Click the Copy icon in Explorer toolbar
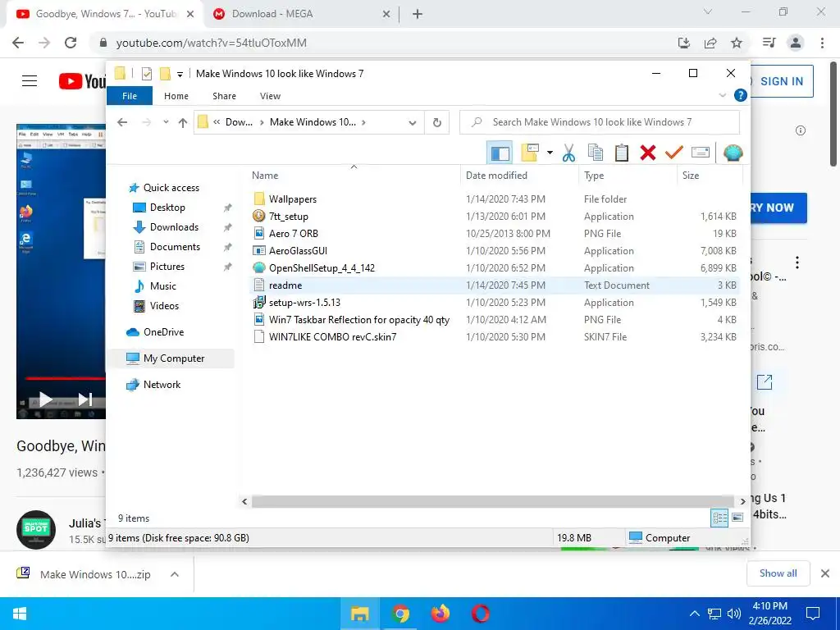Screen dimensions: 840x630 [x=596, y=153]
